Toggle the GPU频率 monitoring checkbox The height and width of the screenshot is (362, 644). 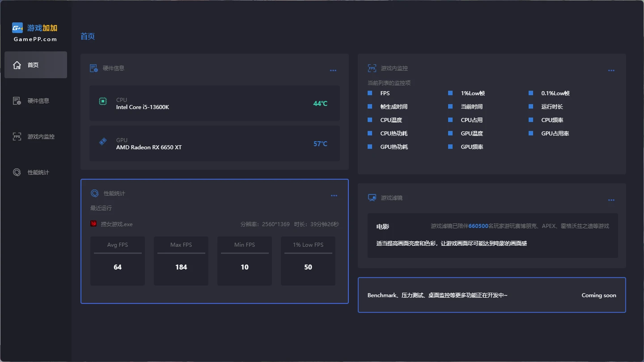tap(450, 147)
